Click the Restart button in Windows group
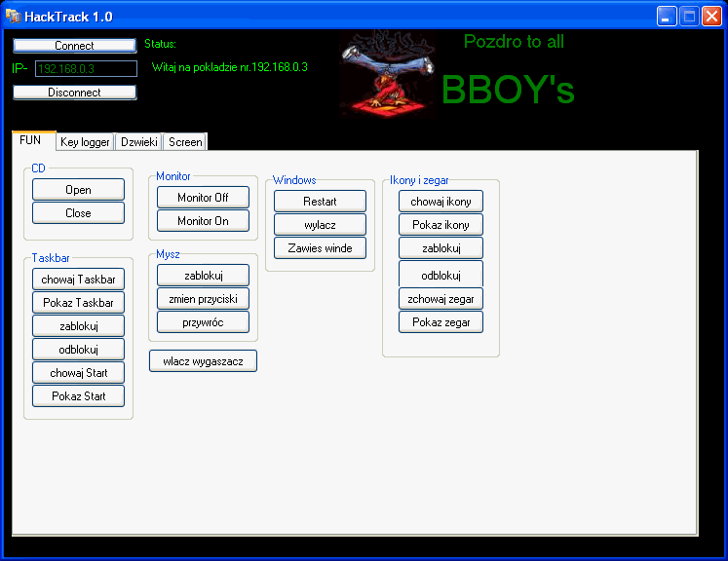The height and width of the screenshot is (561, 728). (x=320, y=202)
